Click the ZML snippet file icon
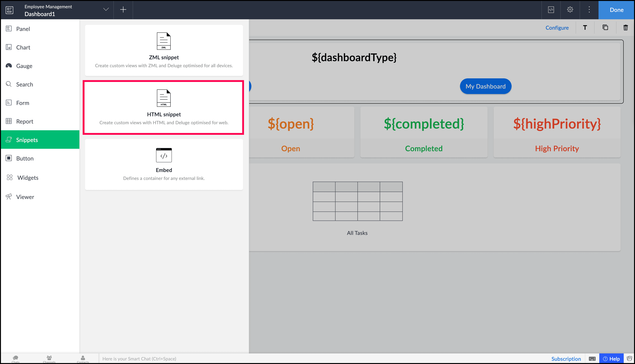The height and width of the screenshot is (364, 635). 164,41
